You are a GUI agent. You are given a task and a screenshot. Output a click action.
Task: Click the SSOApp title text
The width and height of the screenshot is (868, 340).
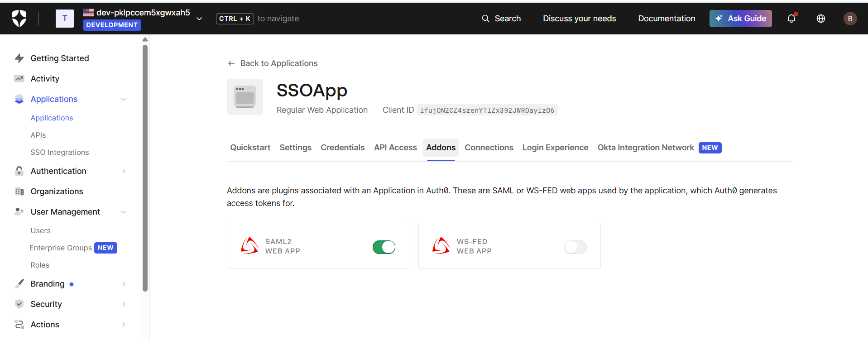(x=312, y=90)
